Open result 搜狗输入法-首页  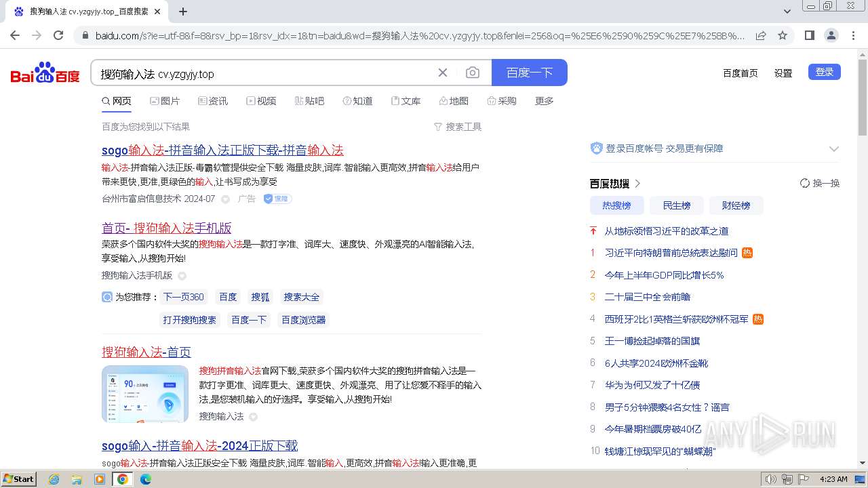pyautogui.click(x=146, y=352)
